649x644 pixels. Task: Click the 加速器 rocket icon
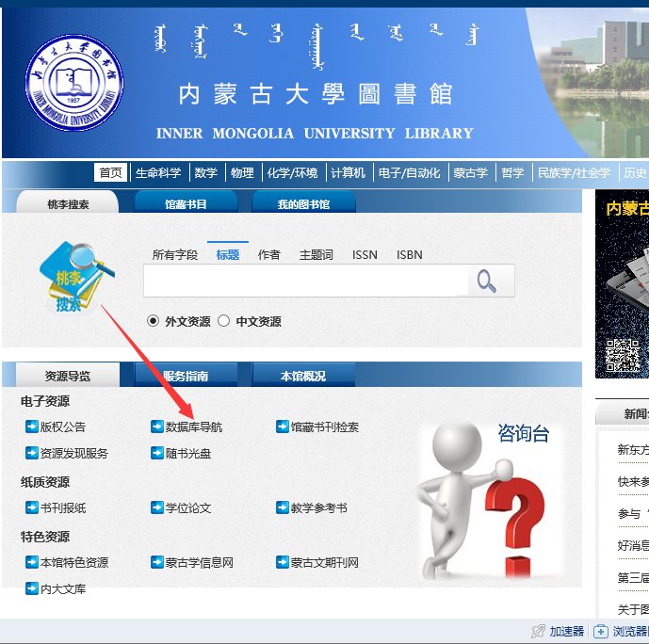[538, 631]
